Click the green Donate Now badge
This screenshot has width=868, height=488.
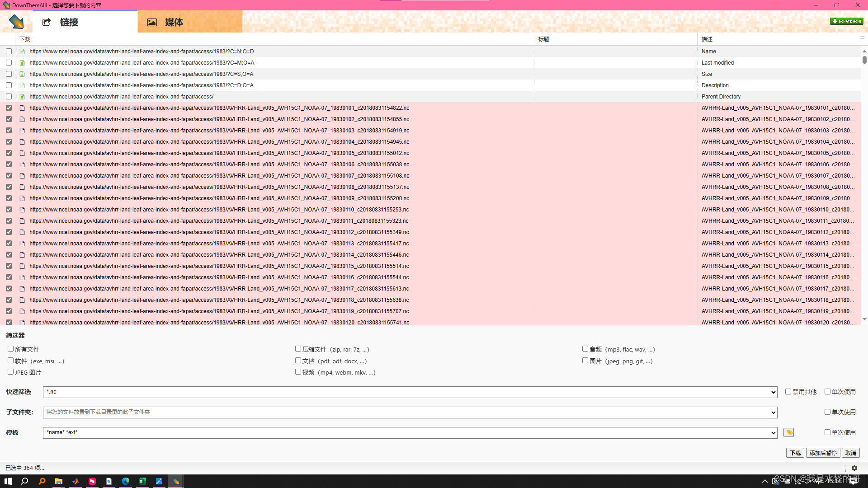pyautogui.click(x=846, y=21)
